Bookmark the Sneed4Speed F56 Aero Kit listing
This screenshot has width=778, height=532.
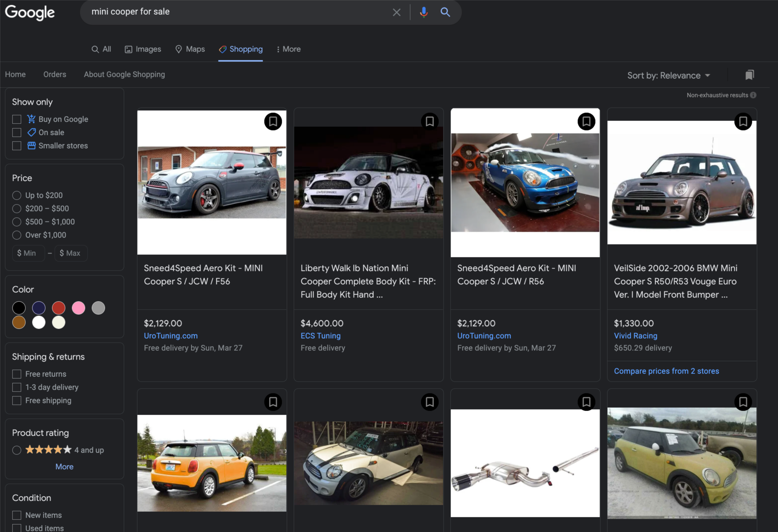pyautogui.click(x=273, y=121)
